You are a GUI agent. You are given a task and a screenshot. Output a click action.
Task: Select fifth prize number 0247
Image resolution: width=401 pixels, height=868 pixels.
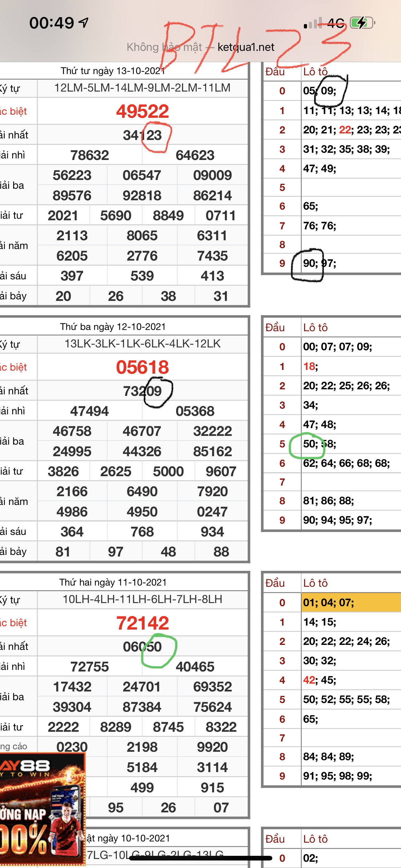pos(212,511)
